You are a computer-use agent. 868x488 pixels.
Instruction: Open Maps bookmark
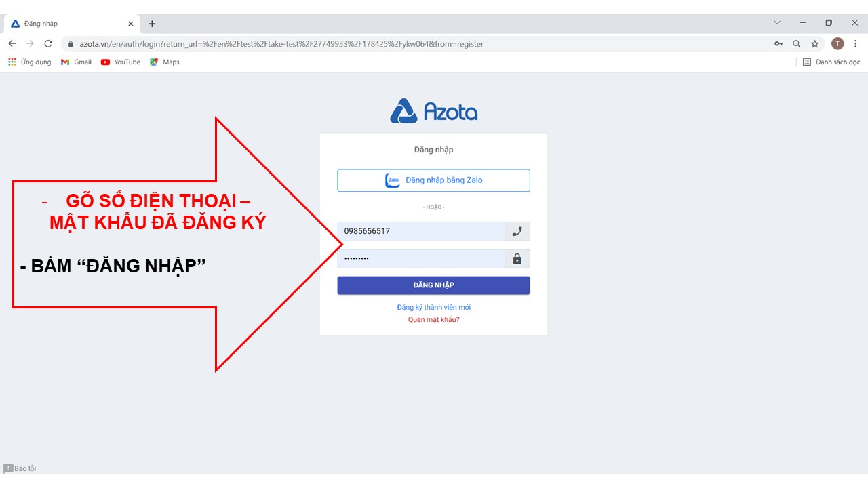coord(165,62)
